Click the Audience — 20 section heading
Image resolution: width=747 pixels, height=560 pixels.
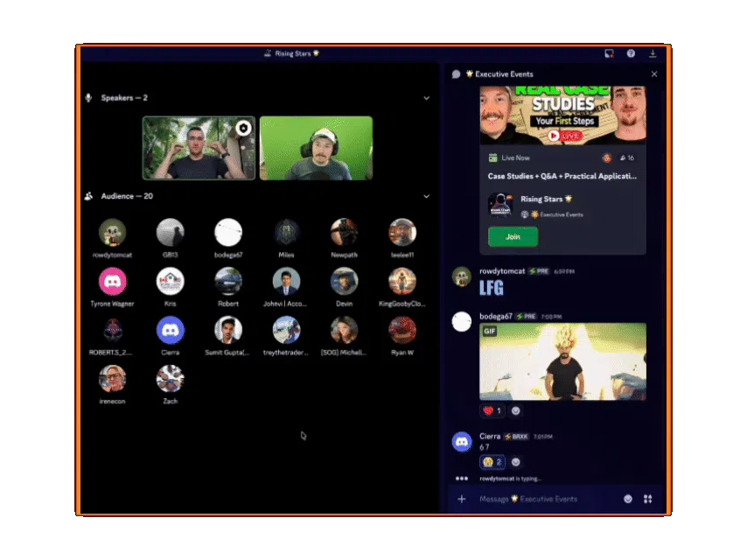[127, 196]
